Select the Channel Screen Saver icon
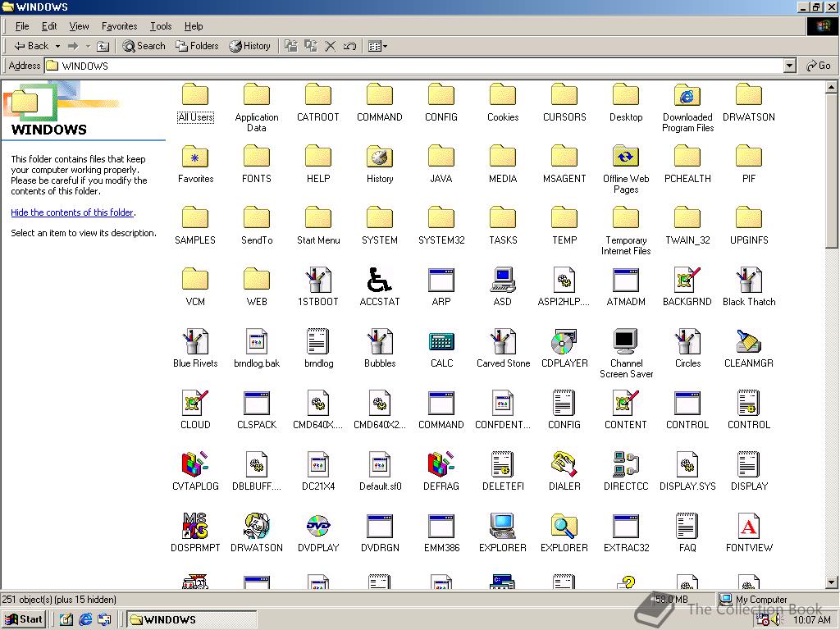840x630 pixels. click(x=626, y=341)
